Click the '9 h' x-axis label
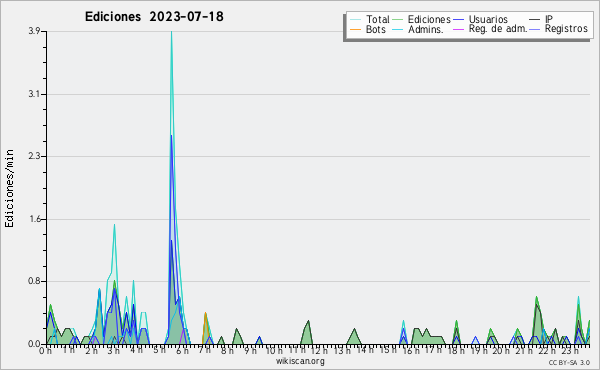Screen dimensions: 600x370 click(x=250, y=351)
